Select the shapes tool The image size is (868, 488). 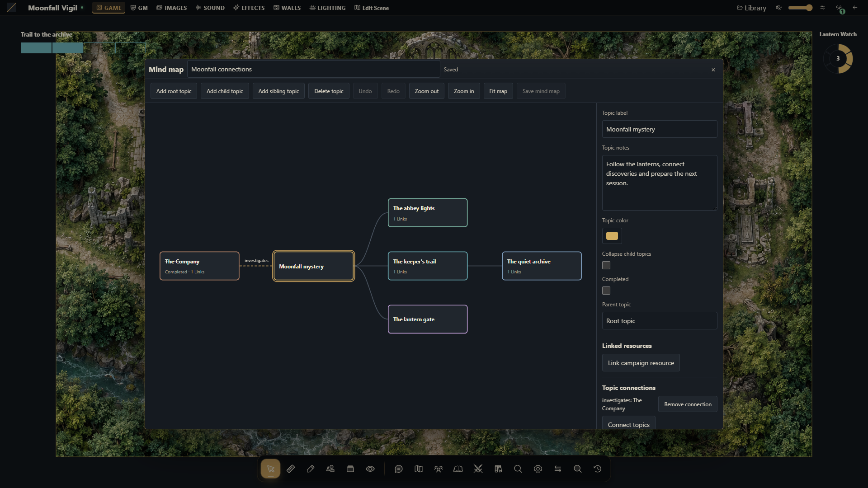(330, 469)
